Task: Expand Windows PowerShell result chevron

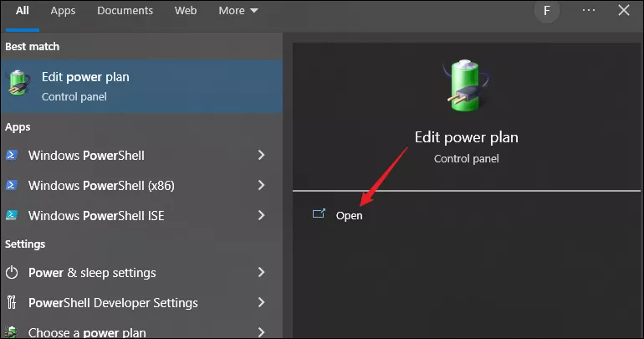Action: coord(261,156)
